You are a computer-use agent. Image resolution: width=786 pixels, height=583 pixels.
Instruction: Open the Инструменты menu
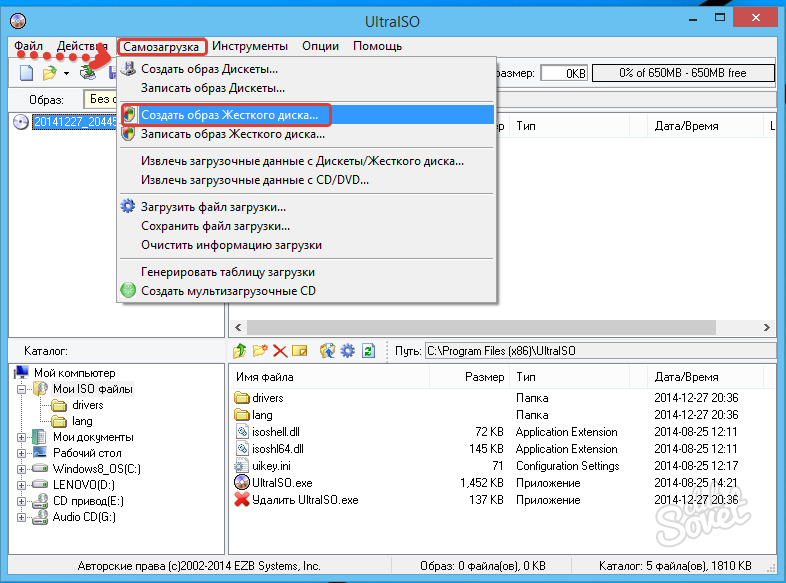point(250,46)
